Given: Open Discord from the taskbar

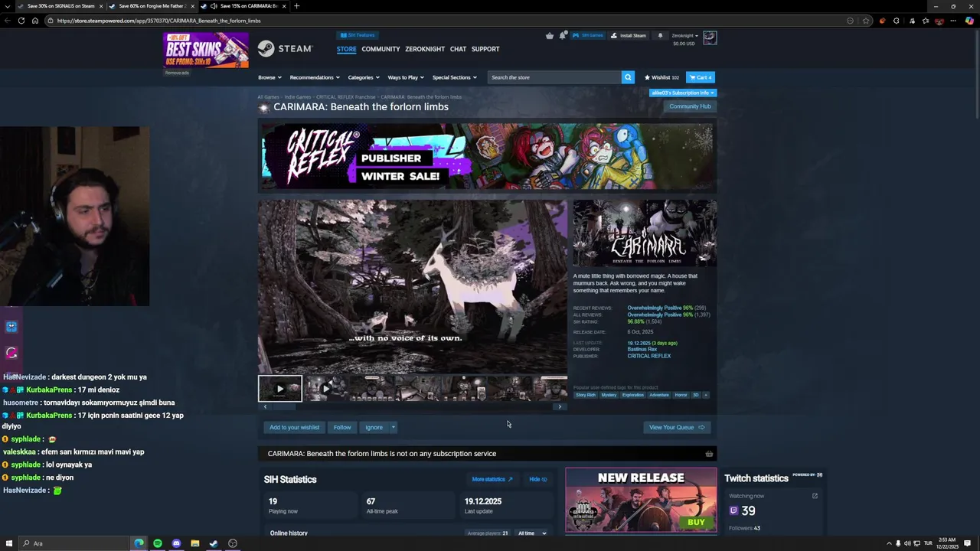Looking at the screenshot, I should [x=176, y=543].
